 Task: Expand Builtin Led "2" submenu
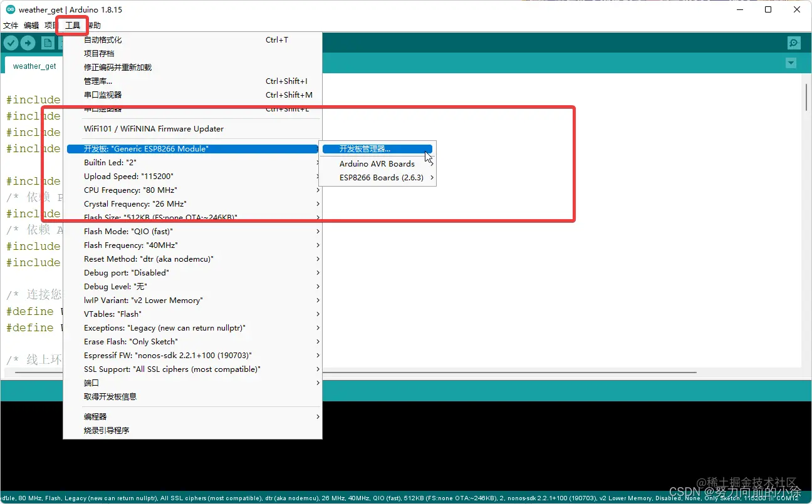(x=192, y=162)
